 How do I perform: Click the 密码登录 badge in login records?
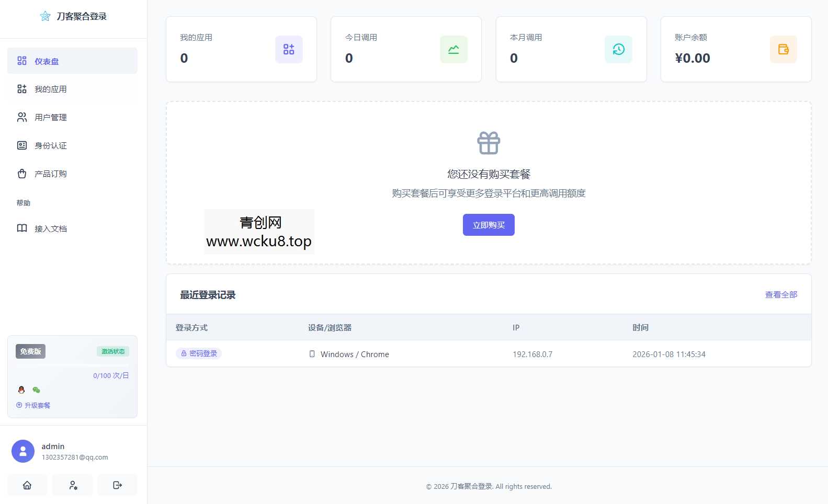tap(199, 353)
